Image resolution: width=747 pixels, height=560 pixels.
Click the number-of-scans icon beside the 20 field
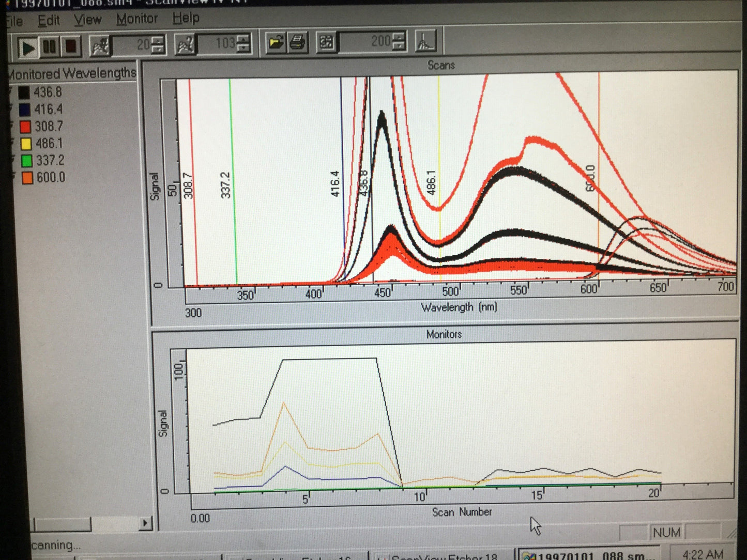(x=99, y=45)
